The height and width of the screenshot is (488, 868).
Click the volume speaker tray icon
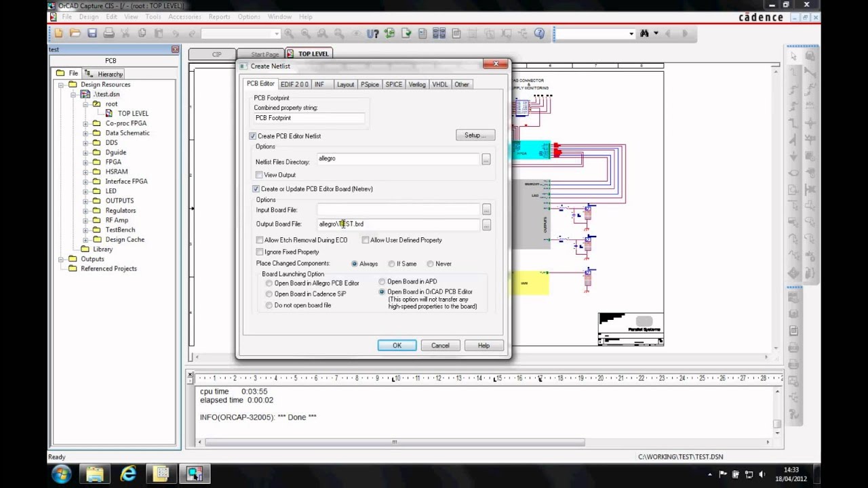(x=762, y=474)
